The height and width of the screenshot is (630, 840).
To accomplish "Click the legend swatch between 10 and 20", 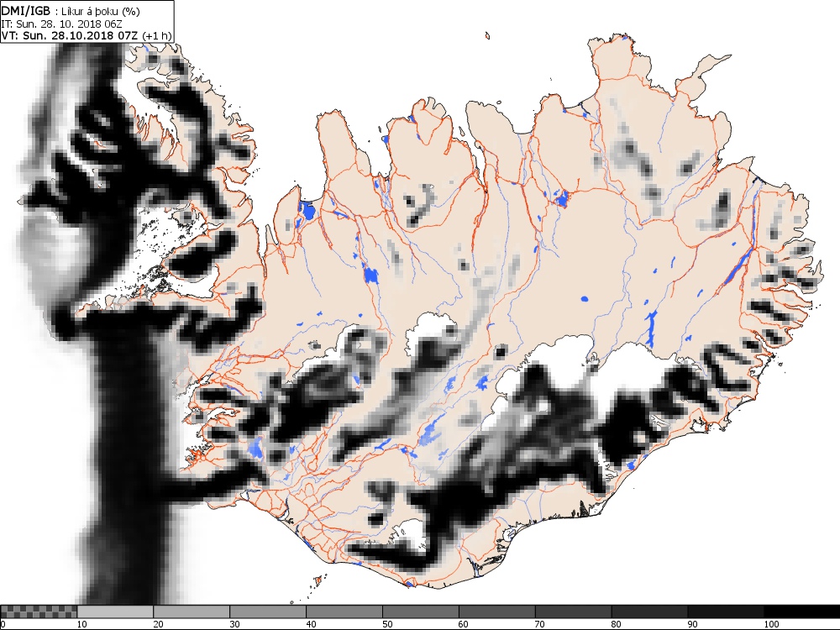I will coord(115,612).
